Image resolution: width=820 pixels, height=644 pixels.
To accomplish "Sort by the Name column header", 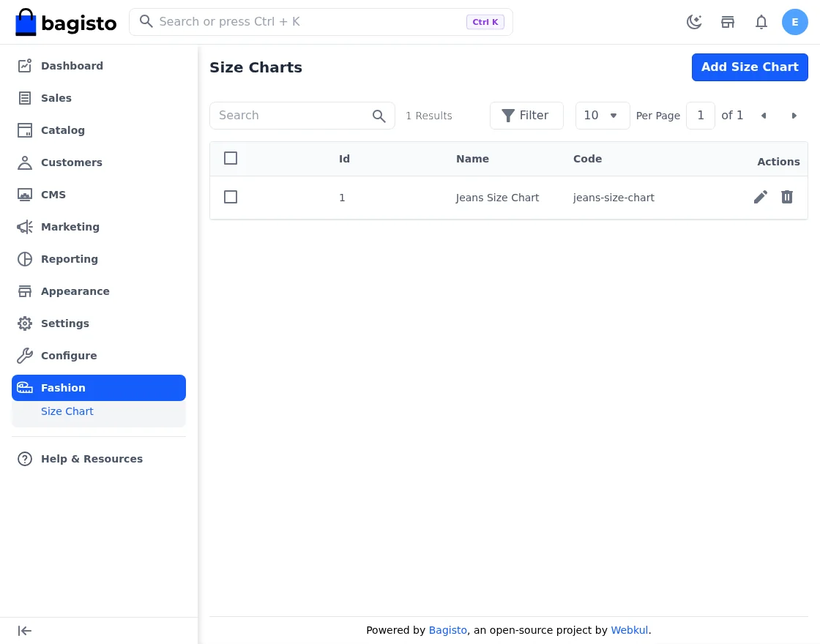I will pos(472,159).
